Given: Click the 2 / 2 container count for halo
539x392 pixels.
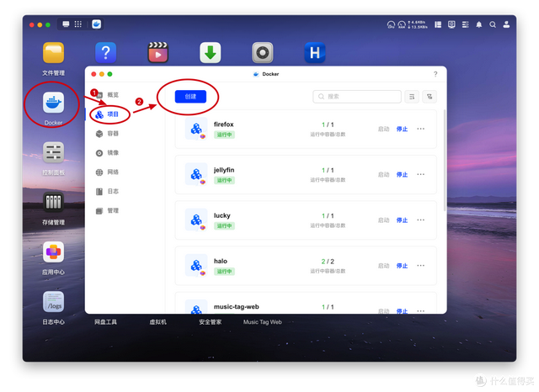Looking at the screenshot, I should click(x=328, y=262).
